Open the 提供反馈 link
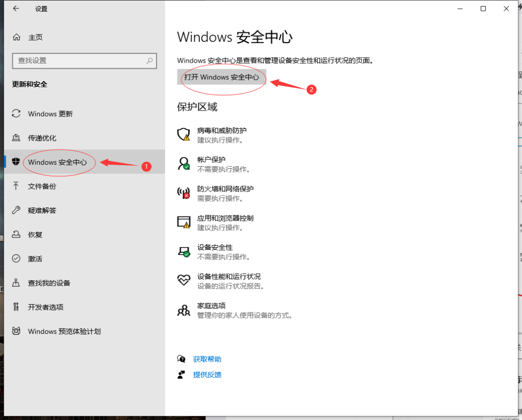 [207, 375]
